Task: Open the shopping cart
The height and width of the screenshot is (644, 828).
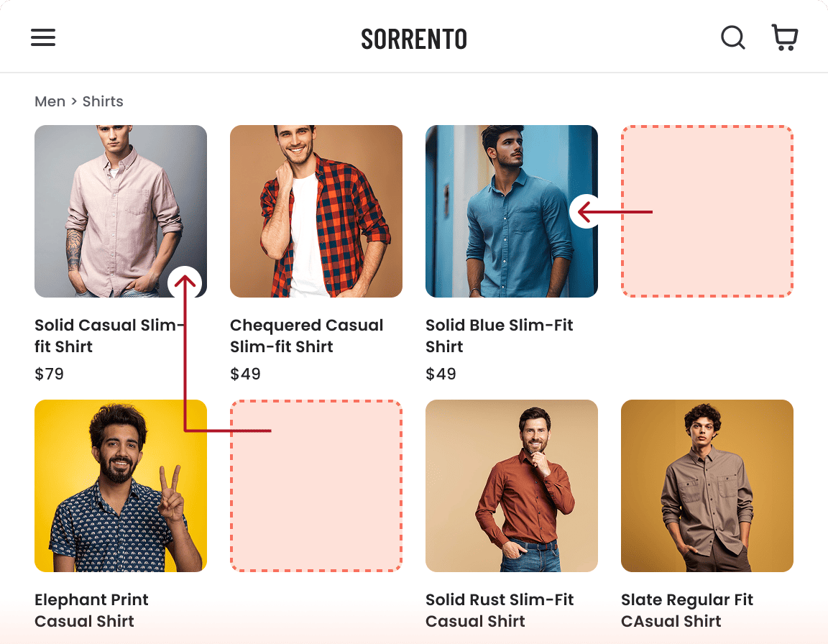Action: point(784,37)
